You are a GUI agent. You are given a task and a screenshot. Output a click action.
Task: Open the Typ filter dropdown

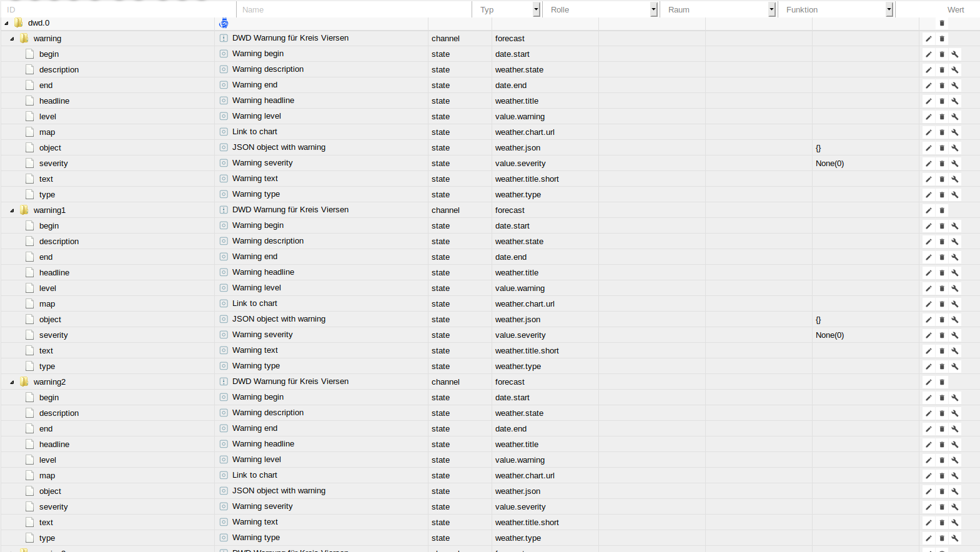point(536,9)
